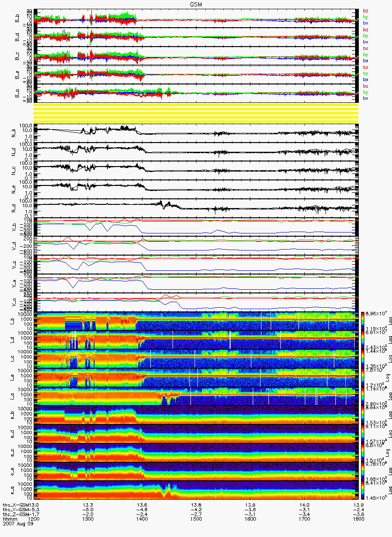Click the 1400 time tick label

click(142, 519)
